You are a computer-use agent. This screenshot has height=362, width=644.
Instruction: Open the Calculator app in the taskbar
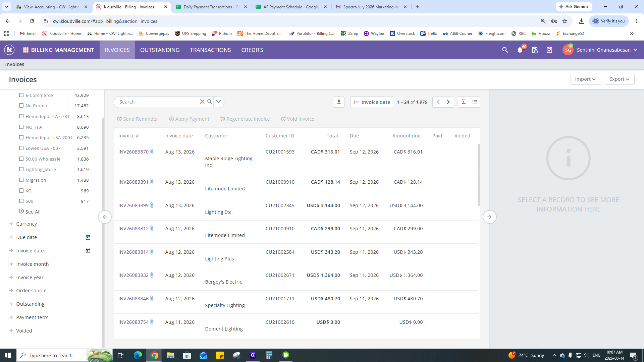coord(269,355)
